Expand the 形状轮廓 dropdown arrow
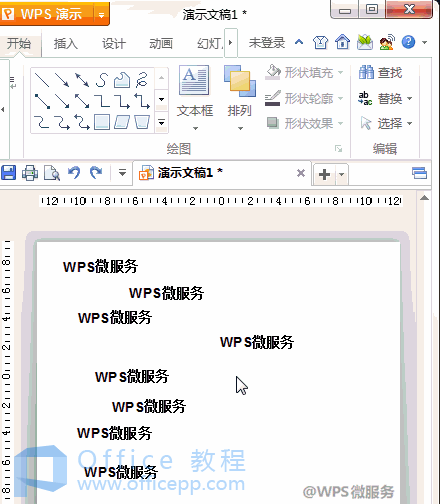 [x=340, y=98]
